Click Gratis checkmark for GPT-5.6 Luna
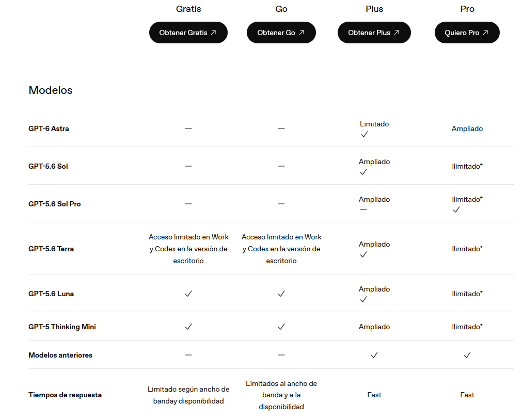Image resolution: width=523 pixels, height=420 pixels. coord(188,294)
